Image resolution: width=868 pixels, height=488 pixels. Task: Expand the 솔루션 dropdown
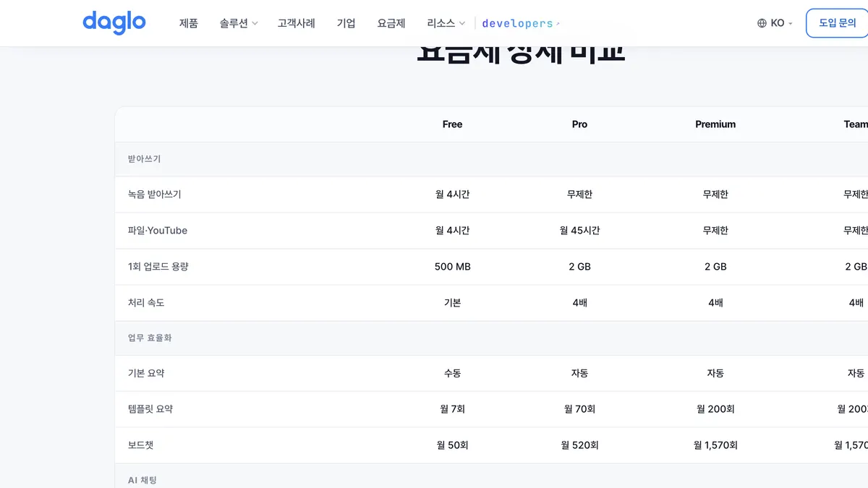239,23
